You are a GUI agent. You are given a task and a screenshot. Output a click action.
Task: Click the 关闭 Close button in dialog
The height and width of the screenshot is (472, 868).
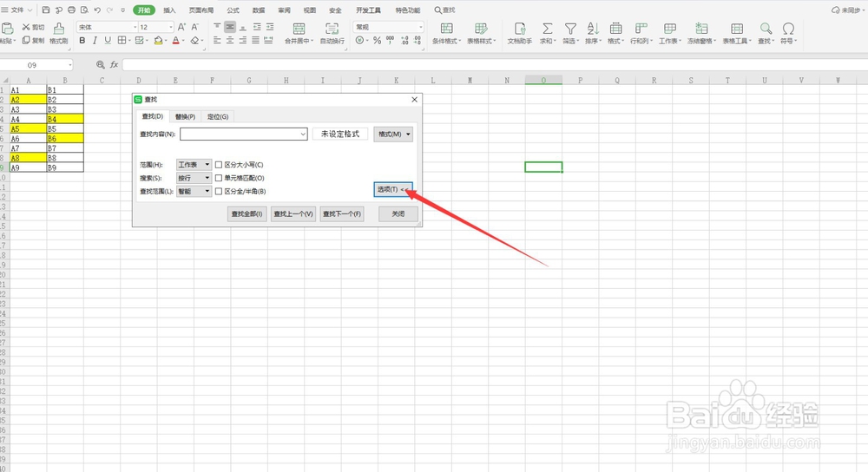[x=398, y=213]
